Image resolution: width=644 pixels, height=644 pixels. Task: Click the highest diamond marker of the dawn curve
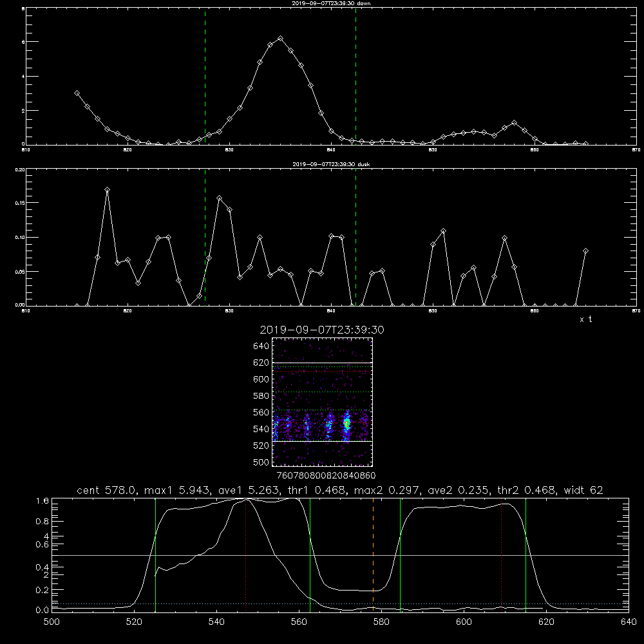pos(281,38)
